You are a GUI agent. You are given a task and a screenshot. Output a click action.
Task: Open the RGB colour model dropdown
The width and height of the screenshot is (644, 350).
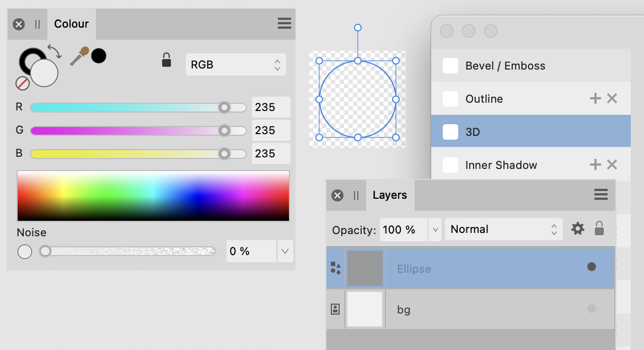click(236, 64)
